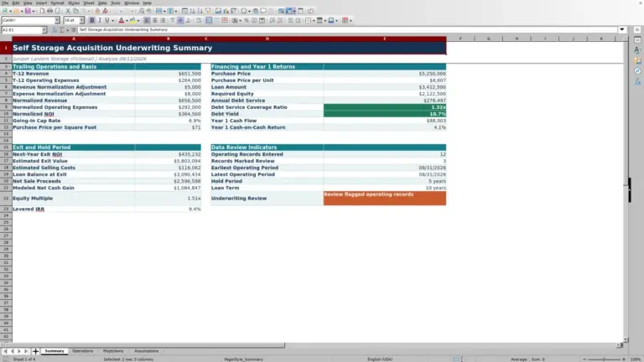The height and width of the screenshot is (362, 644).
Task: Apply the Font Color swatch
Action: (x=121, y=20)
